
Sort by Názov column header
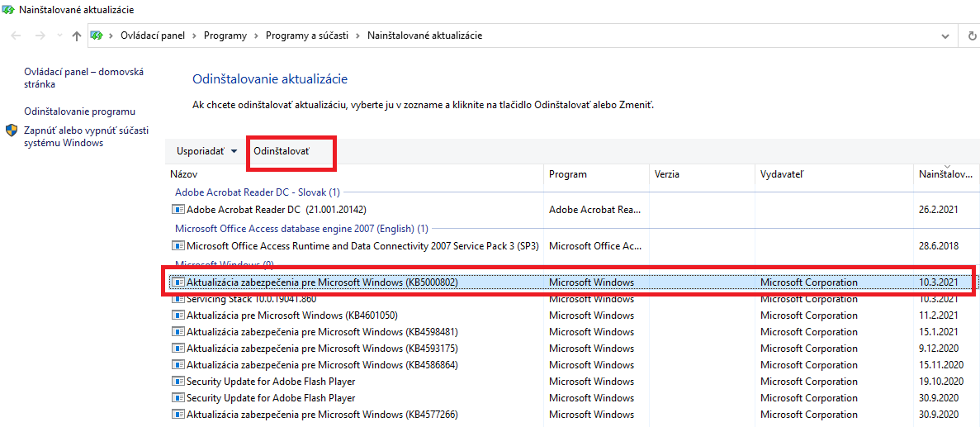coord(355,174)
